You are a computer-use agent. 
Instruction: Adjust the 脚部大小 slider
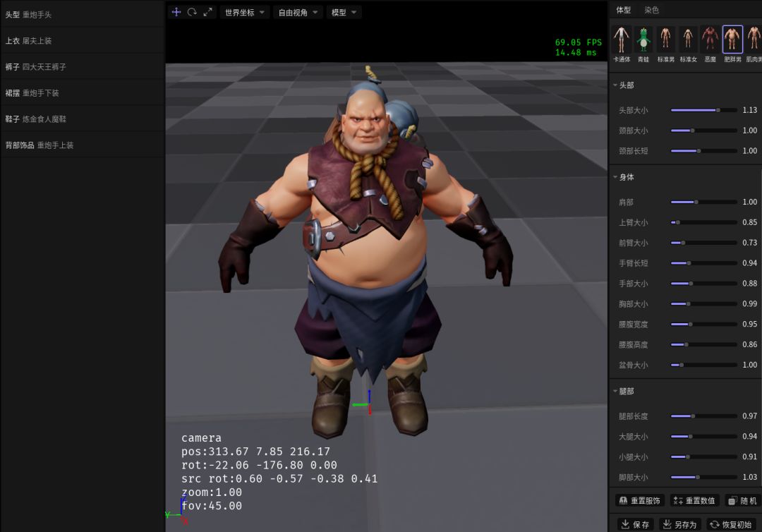click(x=703, y=478)
